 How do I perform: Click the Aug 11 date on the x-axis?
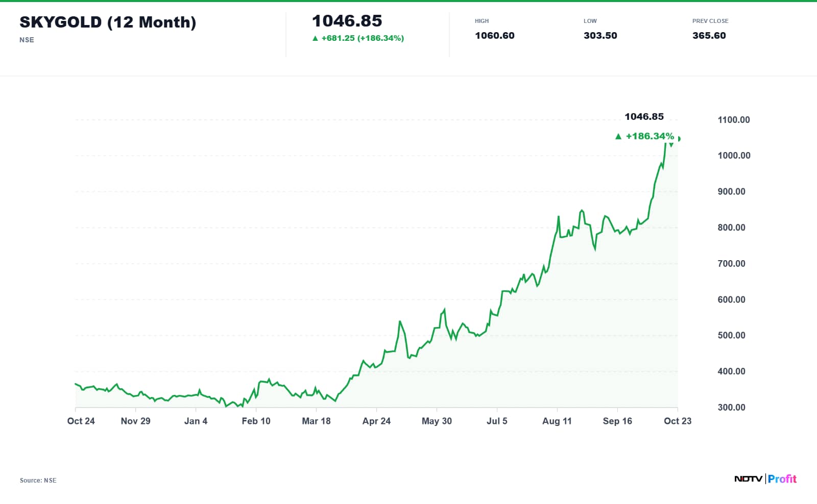(x=557, y=421)
